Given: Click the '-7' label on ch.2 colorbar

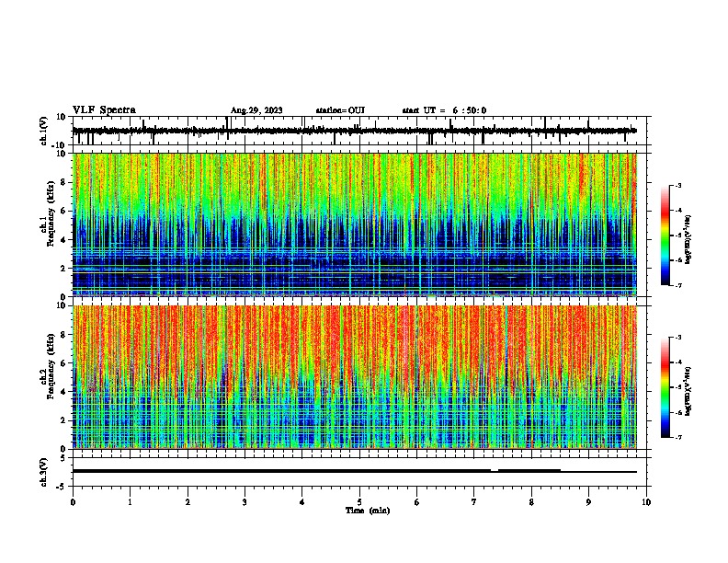Looking at the screenshot, I should click(x=677, y=437).
